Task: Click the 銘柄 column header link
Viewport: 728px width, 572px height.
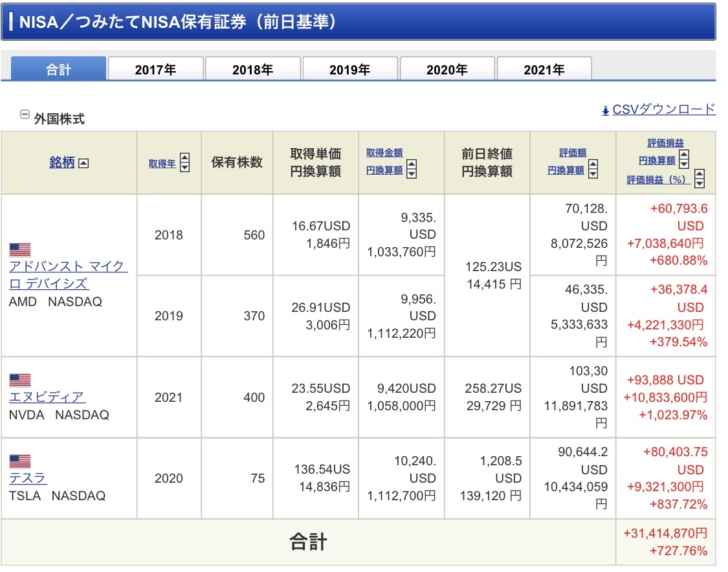Action: [62, 162]
